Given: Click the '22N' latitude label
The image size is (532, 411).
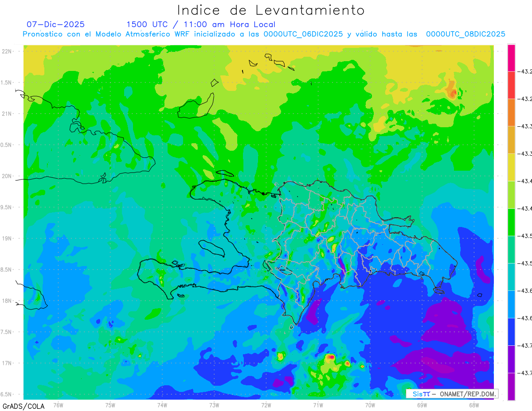Looking at the screenshot, I should [x=8, y=51].
